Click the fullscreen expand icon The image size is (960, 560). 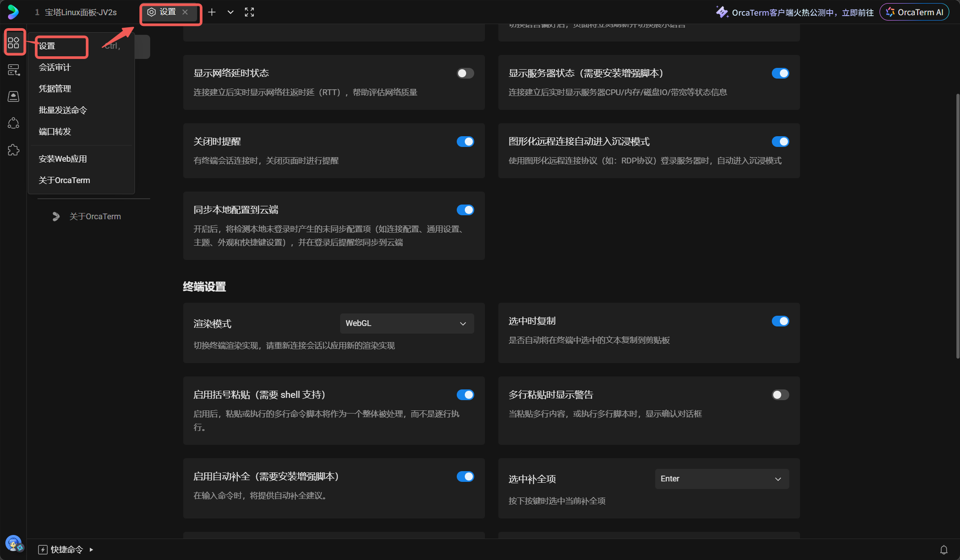(x=249, y=13)
